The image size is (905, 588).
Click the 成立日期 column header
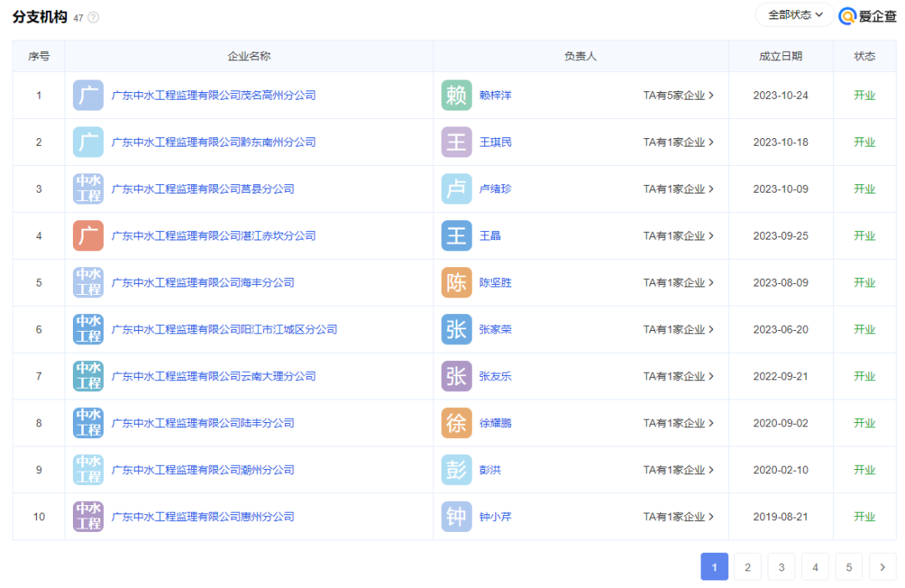point(780,56)
